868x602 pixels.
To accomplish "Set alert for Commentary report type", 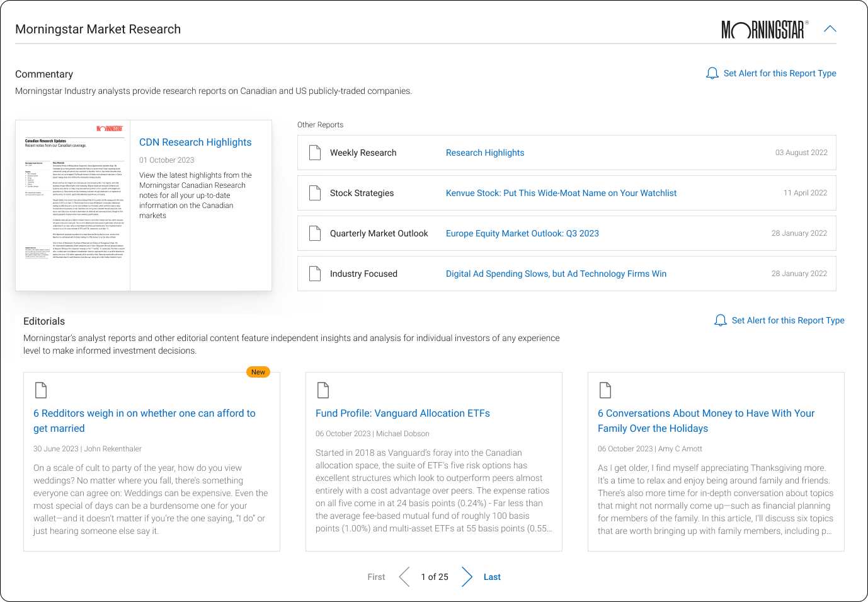I will (x=780, y=74).
